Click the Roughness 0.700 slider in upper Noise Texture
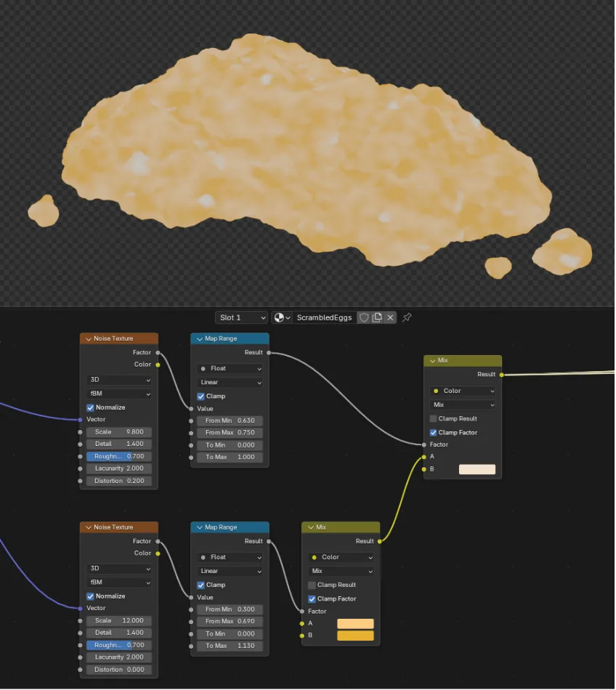The width and height of the screenshot is (616, 690). tap(119, 457)
